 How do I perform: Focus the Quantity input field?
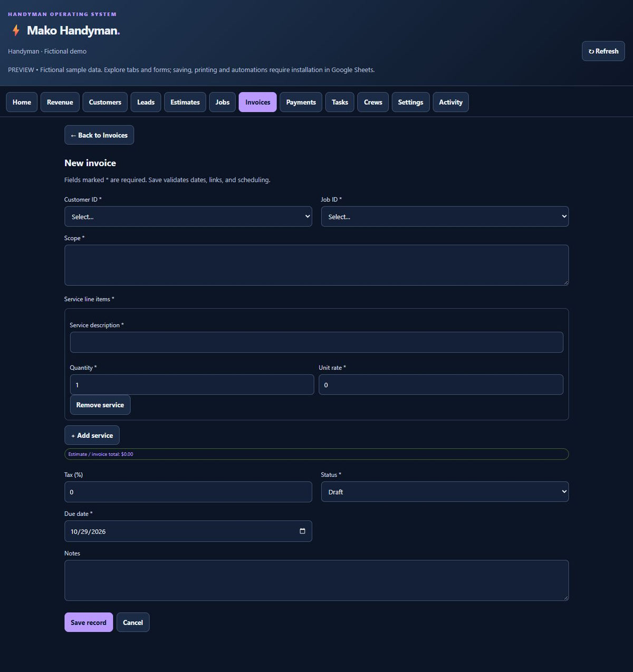192,385
